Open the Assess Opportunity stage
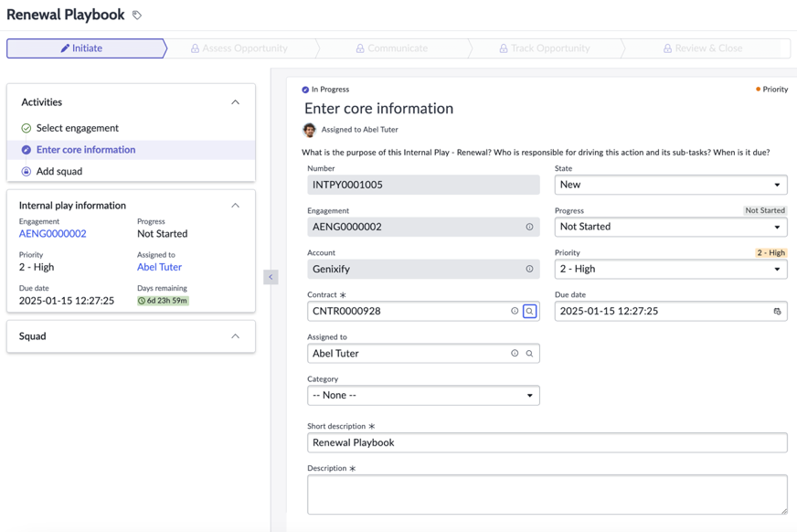Image resolution: width=797 pixels, height=532 pixels. pyautogui.click(x=239, y=48)
